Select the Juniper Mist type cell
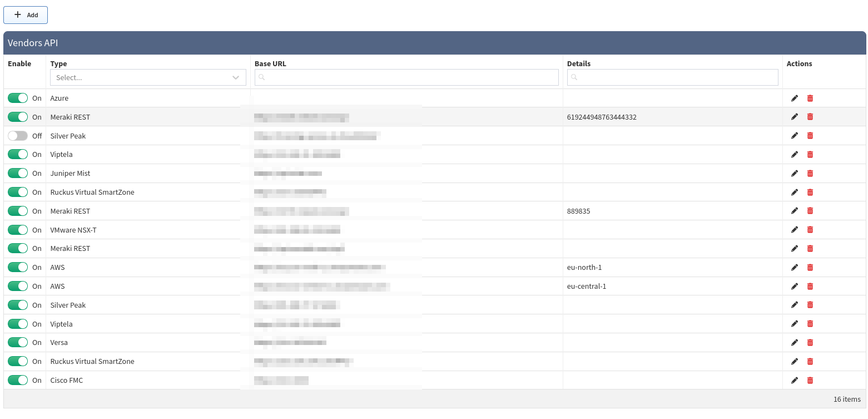This screenshot has height=419, width=868. tap(70, 173)
